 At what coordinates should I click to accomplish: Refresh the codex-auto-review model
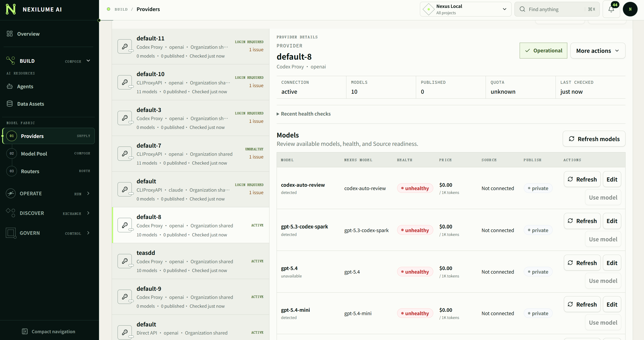(582, 179)
